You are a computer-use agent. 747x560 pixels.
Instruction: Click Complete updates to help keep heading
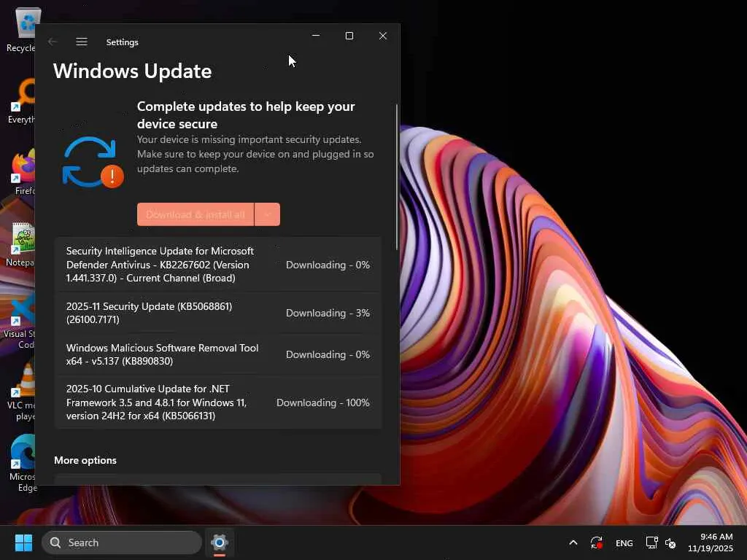tap(246, 114)
